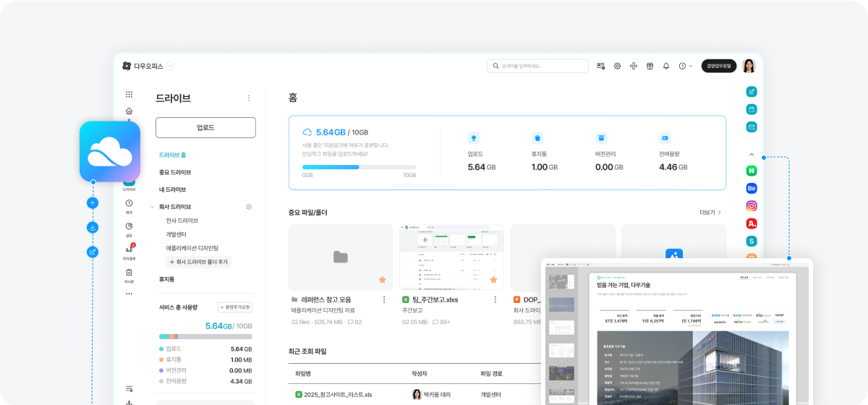Go to 내 드라이브 in sidebar
Image resolution: width=868 pixels, height=405 pixels.
coord(172,189)
